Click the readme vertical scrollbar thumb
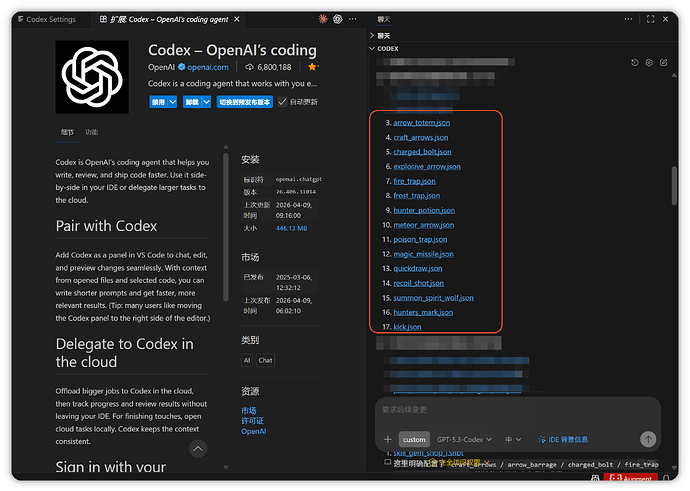The image size is (690, 491). [x=226, y=227]
